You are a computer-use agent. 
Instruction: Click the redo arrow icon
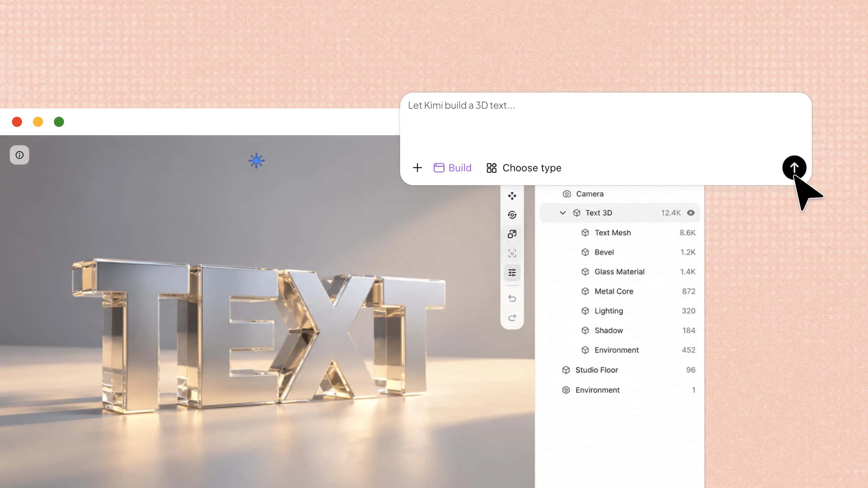512,318
